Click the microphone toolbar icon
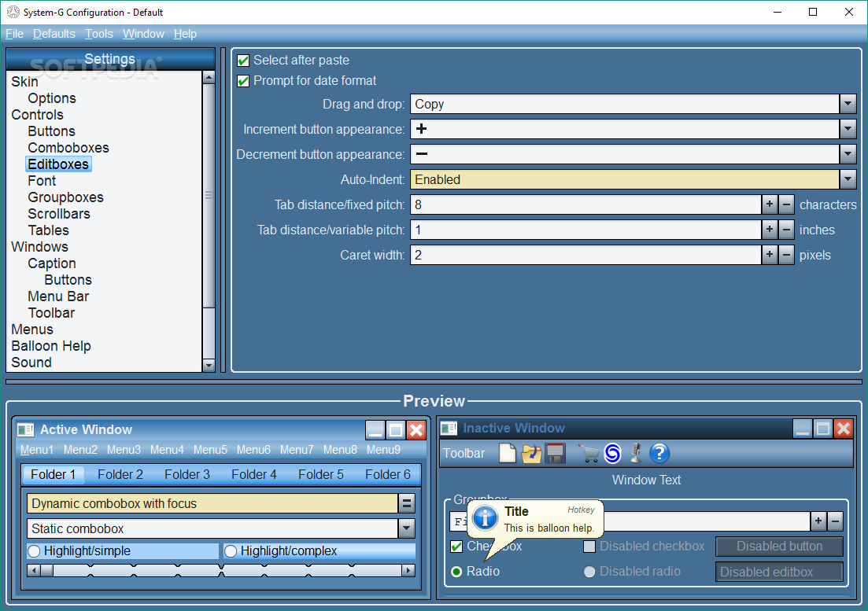868x611 pixels. 636,454
